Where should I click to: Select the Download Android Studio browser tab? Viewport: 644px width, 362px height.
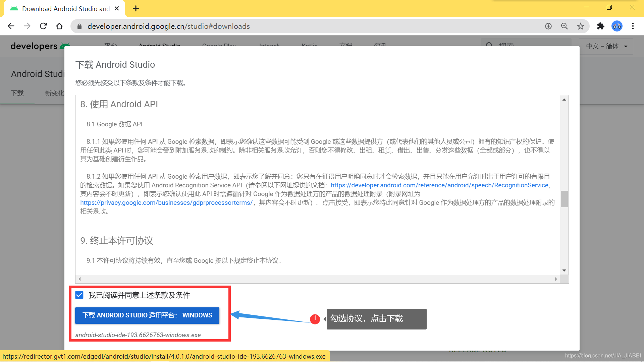(64, 9)
